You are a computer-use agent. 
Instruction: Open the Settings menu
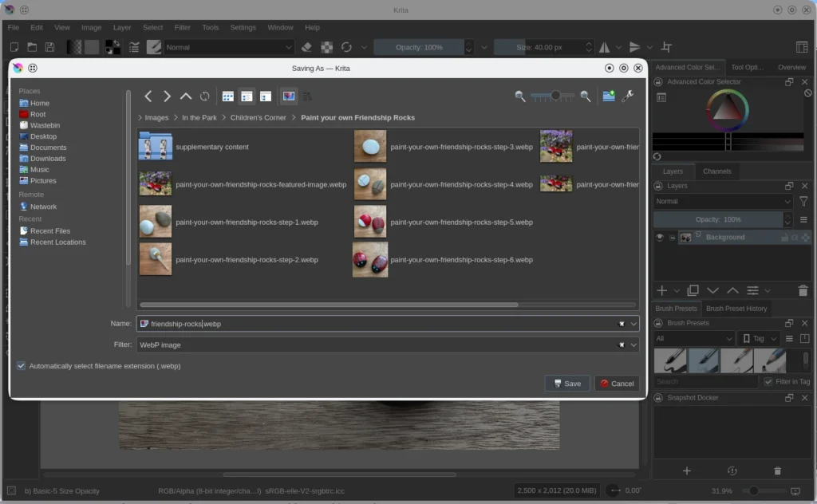coord(243,28)
